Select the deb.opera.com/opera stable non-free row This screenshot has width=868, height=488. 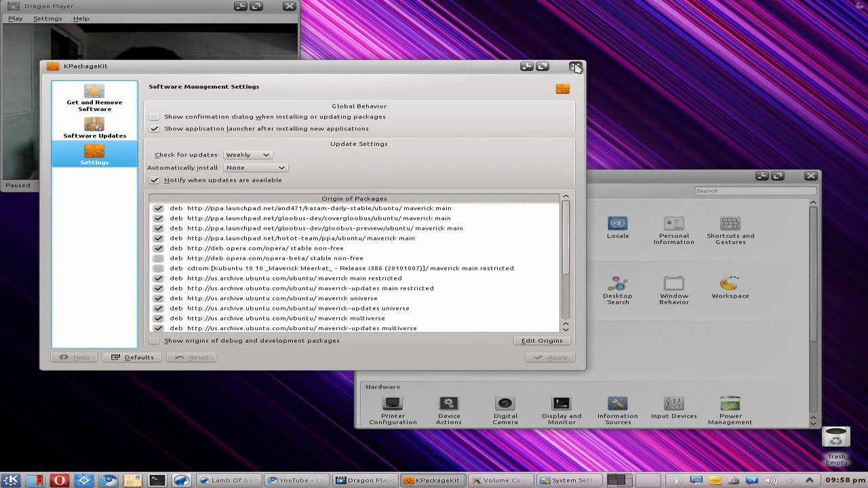355,248
